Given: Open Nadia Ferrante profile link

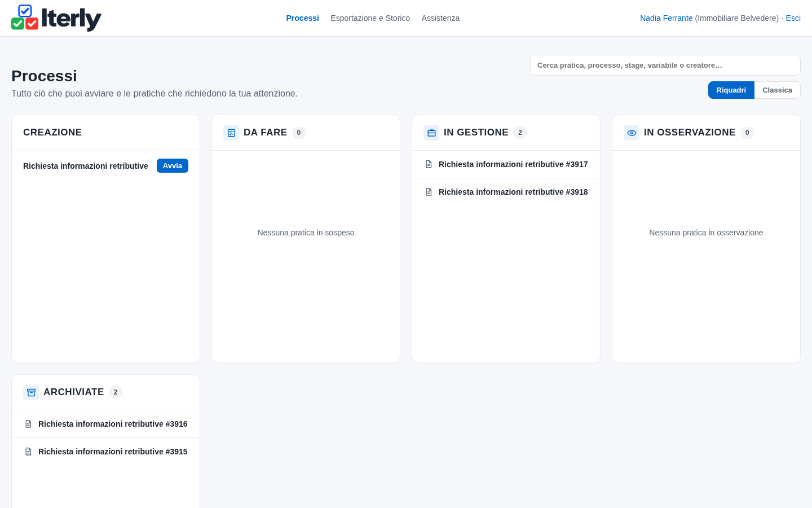Looking at the screenshot, I should click(666, 18).
